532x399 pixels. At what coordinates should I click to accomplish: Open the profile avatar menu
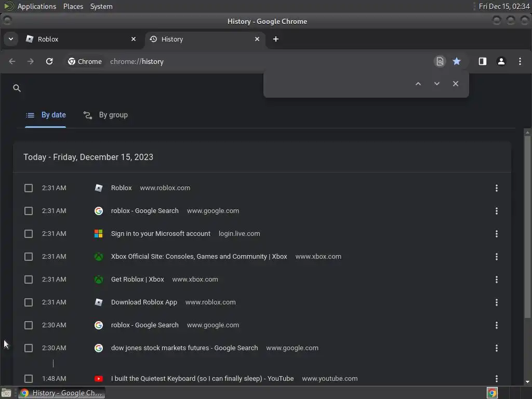pyautogui.click(x=501, y=61)
